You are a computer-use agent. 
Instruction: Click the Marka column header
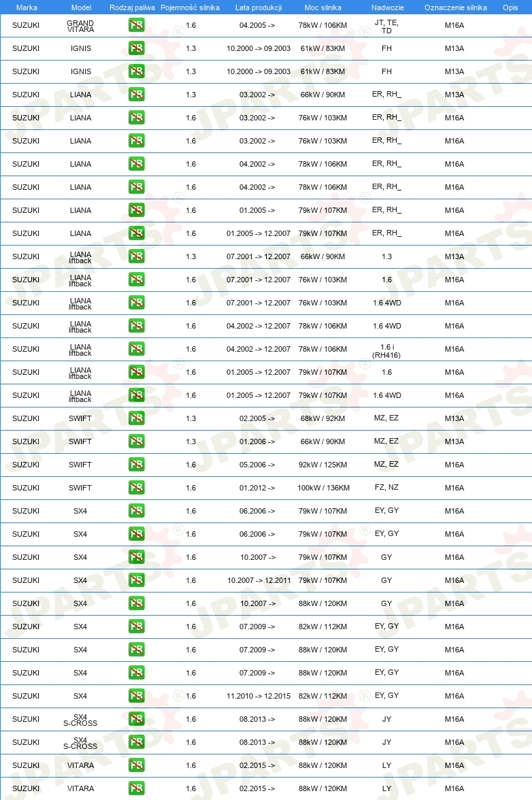[27, 7]
